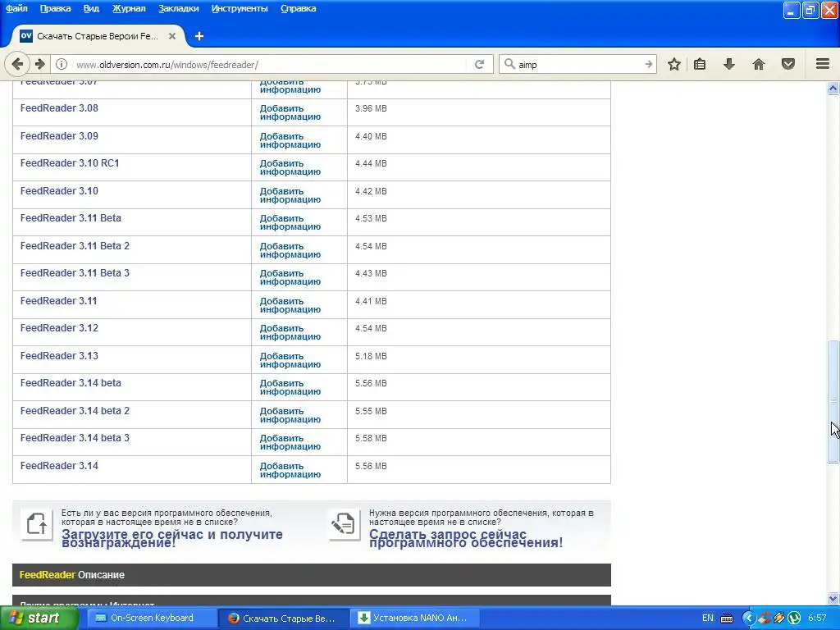Open FeedReader 3.11 link
The width and height of the screenshot is (840, 630).
58,300
